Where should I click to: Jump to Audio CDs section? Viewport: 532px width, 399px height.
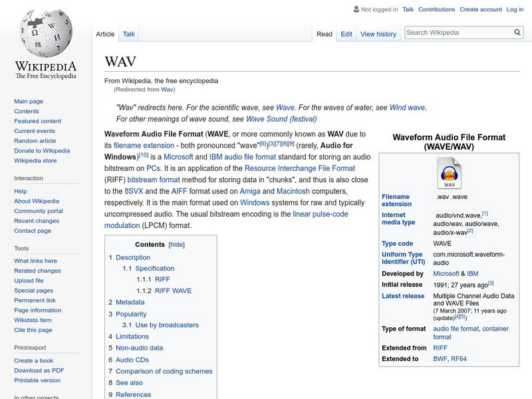point(132,360)
